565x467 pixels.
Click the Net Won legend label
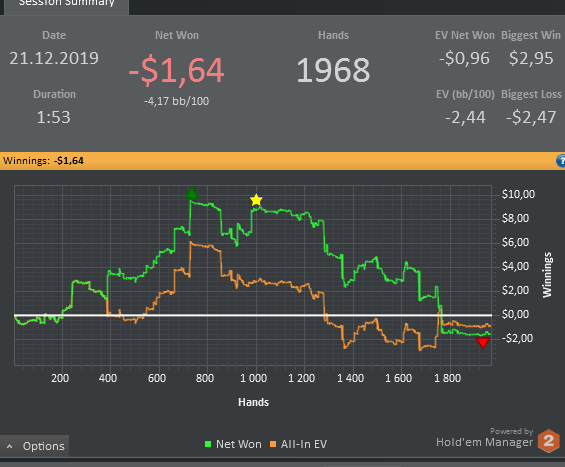239,444
